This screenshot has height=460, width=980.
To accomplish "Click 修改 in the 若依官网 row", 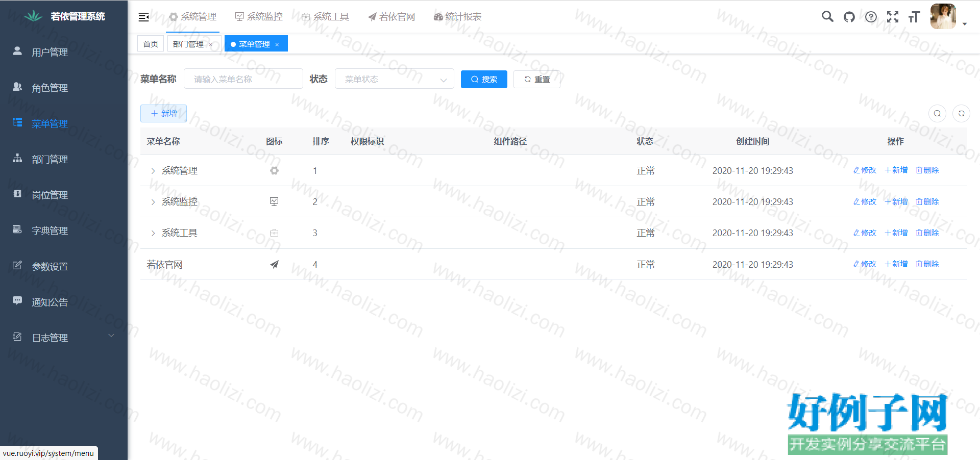I will coord(865,264).
